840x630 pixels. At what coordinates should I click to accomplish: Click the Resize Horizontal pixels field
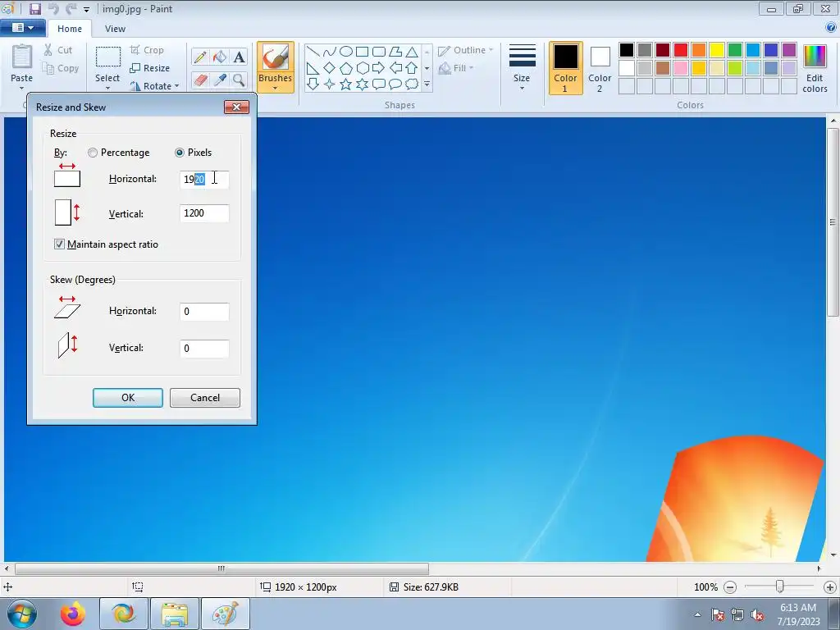[x=204, y=179]
